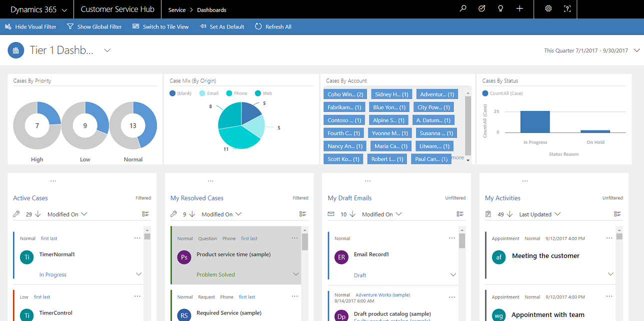This screenshot has height=321, width=644.
Task: Open list view selector on My Resolved Cases
Action: point(302,213)
